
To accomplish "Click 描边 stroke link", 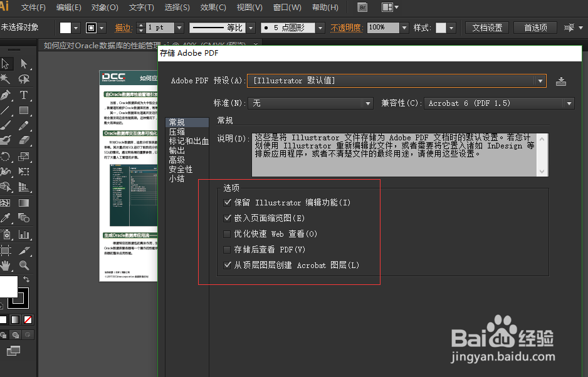I will tap(123, 28).
